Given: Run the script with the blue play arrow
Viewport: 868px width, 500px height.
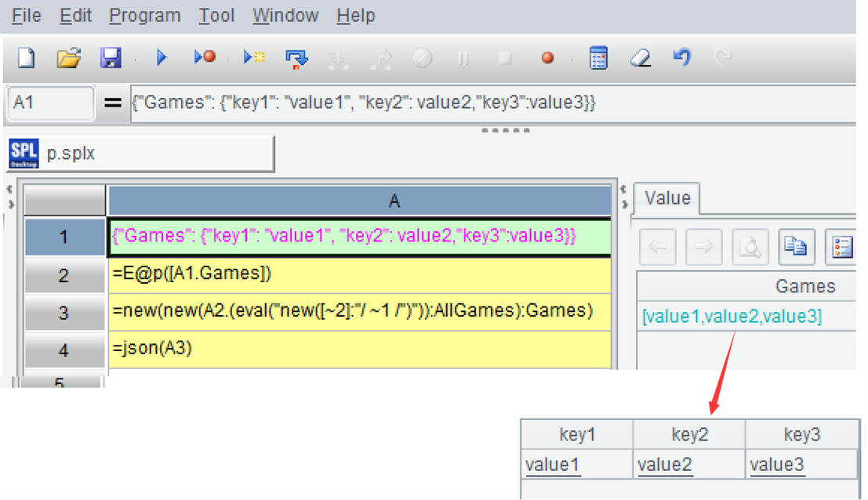Looking at the screenshot, I should 162,57.
